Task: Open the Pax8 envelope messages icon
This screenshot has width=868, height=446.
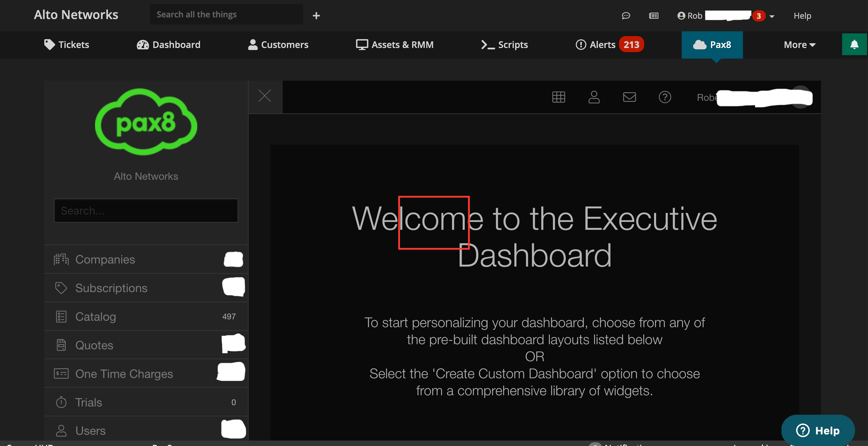Action: pyautogui.click(x=629, y=97)
